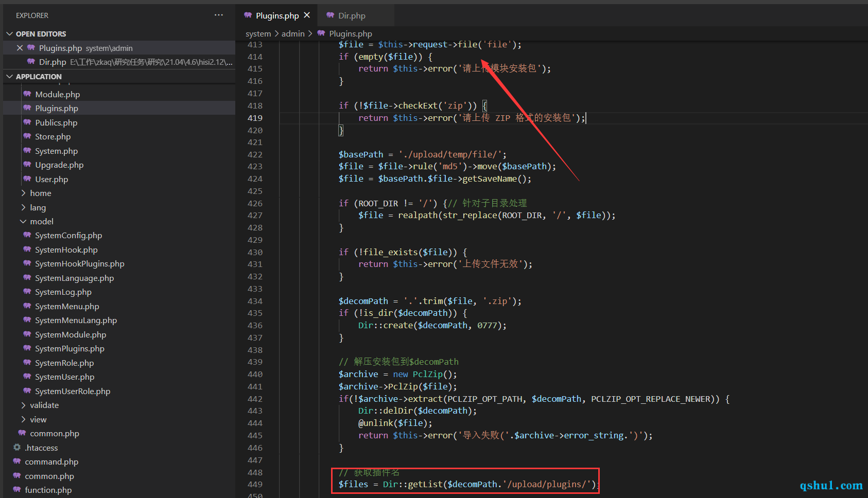This screenshot has width=868, height=498.
Task: Click the 'new PclZip()' code on line 440
Action: click(x=425, y=375)
